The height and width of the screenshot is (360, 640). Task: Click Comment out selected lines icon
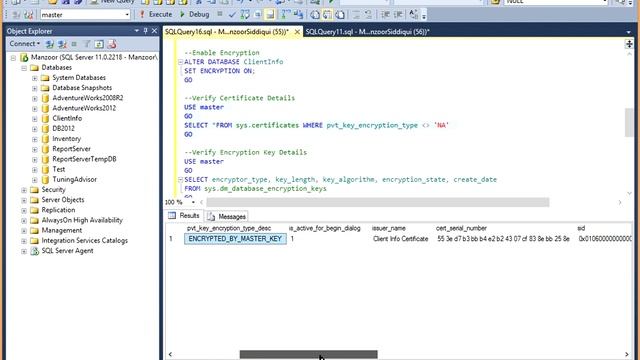[356, 15]
